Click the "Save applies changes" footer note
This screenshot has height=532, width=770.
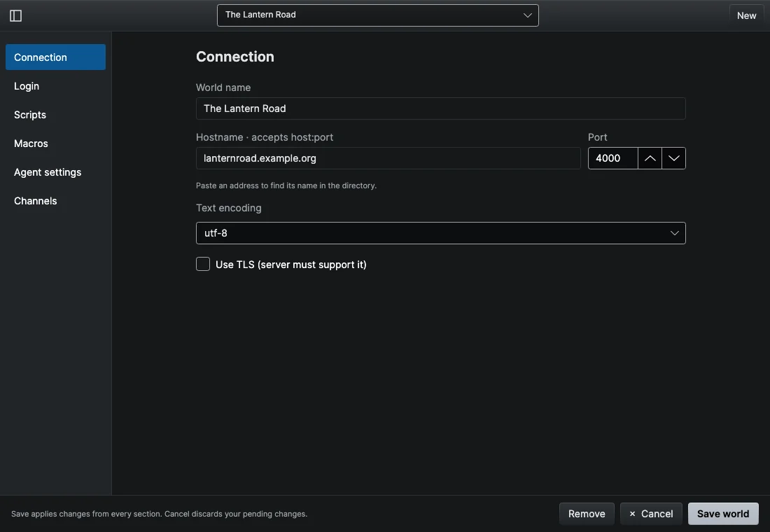coord(159,514)
